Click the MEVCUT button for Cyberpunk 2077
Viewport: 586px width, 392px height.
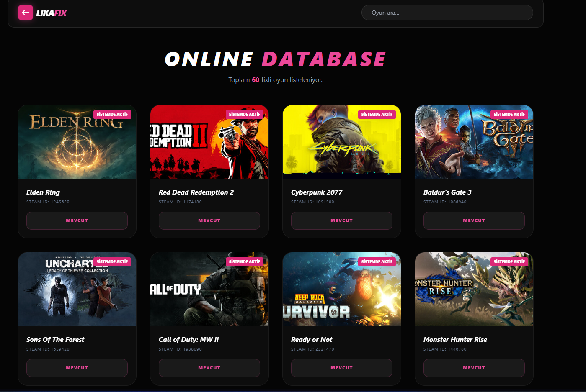pos(342,220)
